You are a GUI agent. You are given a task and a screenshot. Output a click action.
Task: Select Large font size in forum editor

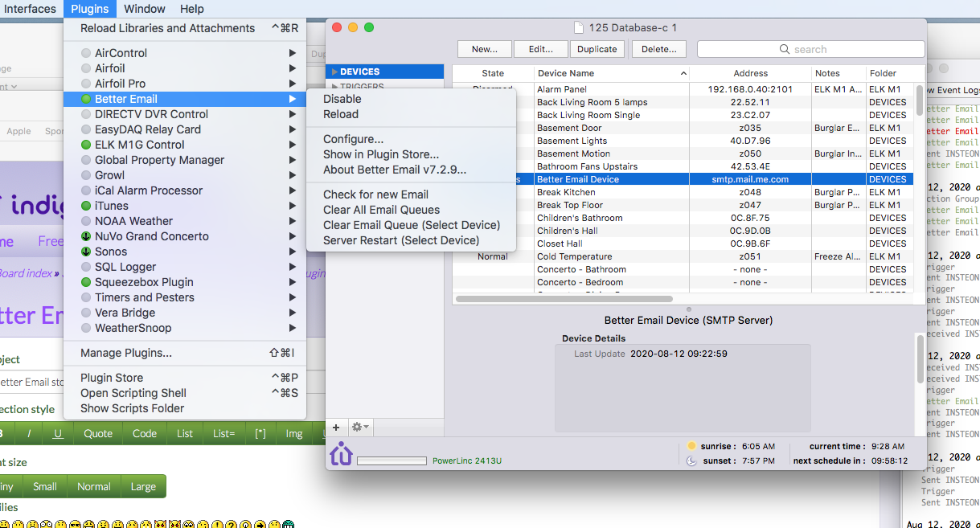coord(143,486)
